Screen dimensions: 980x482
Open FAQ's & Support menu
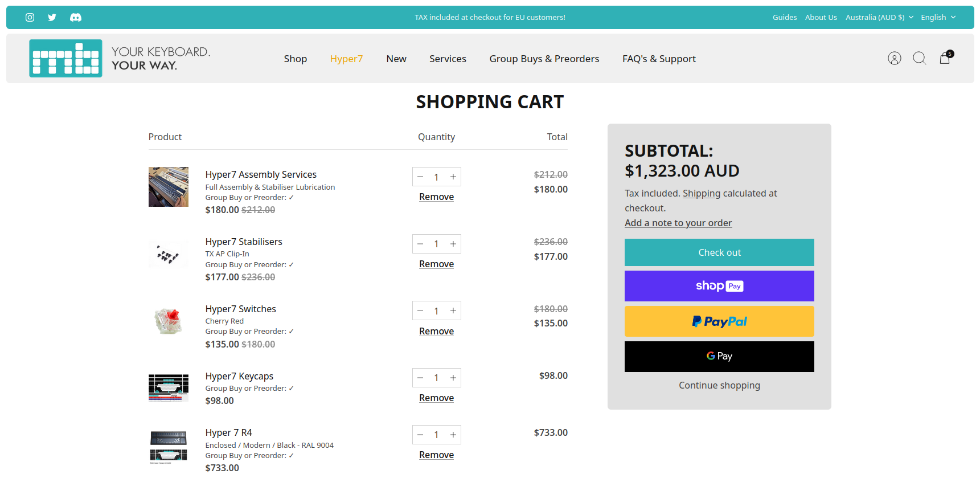659,59
